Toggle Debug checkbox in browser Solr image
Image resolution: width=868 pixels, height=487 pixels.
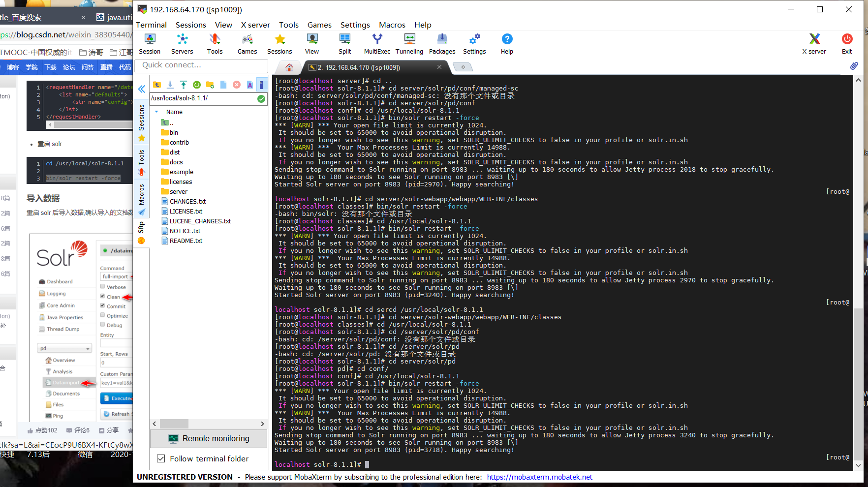103,324
